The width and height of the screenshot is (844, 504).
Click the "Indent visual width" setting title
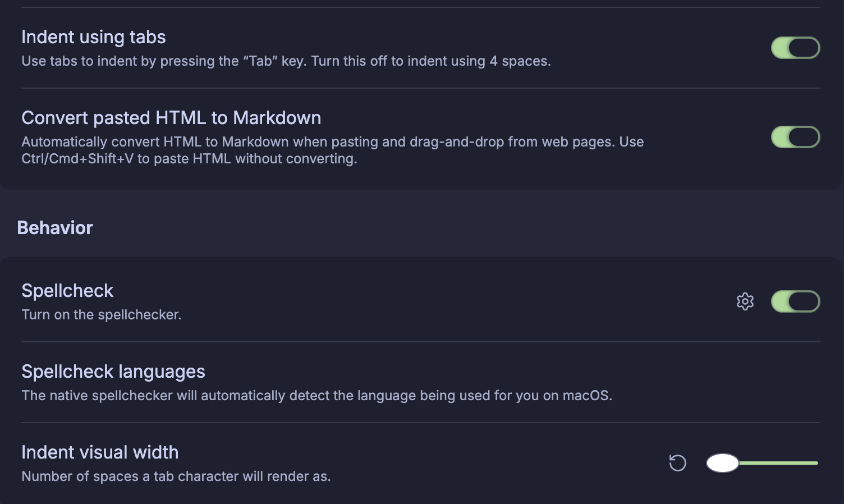[100, 452]
